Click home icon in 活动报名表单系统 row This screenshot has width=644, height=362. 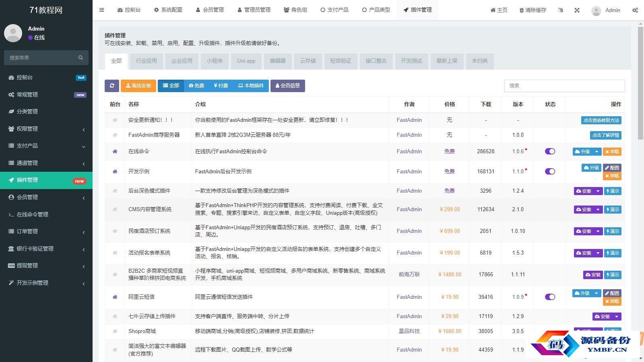pyautogui.click(x=115, y=253)
